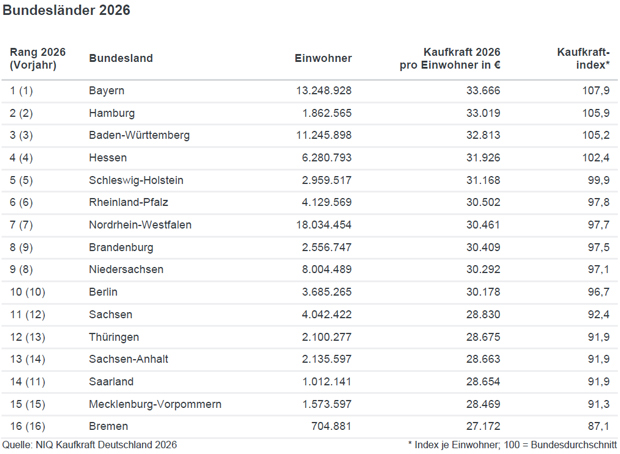Select Niedersachsen in the Bundesland column
The height and width of the screenshot is (454, 620).
(126, 269)
